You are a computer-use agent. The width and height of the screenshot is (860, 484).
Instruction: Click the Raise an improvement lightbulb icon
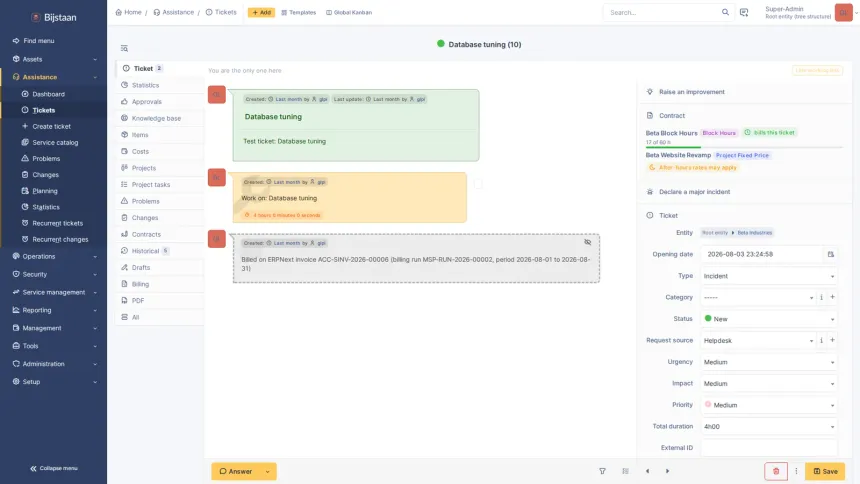pos(649,92)
